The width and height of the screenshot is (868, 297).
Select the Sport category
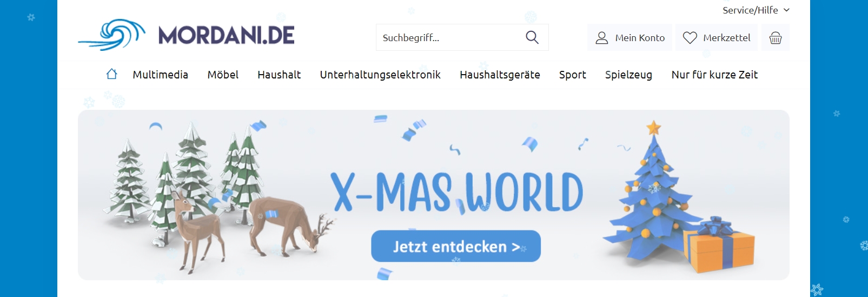(x=573, y=75)
